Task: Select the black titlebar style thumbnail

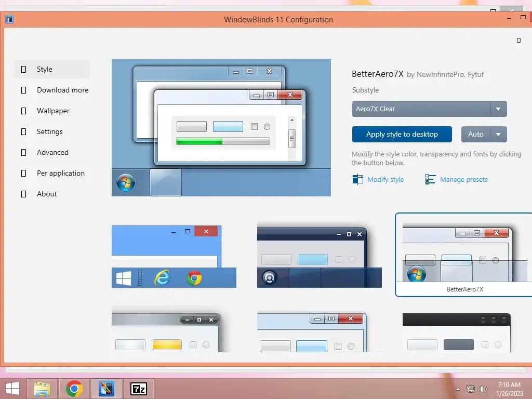Action: [457, 332]
